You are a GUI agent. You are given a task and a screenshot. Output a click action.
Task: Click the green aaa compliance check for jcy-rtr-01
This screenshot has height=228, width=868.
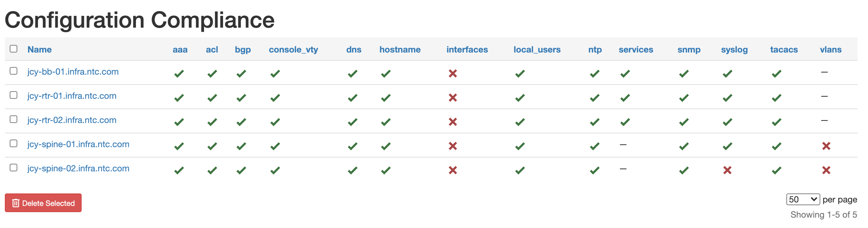[x=179, y=97]
